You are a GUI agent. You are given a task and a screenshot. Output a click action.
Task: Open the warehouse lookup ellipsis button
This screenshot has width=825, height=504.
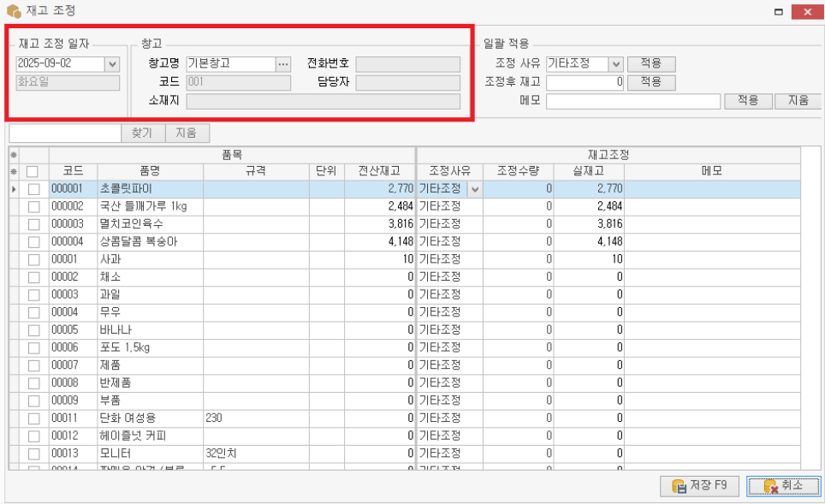284,64
